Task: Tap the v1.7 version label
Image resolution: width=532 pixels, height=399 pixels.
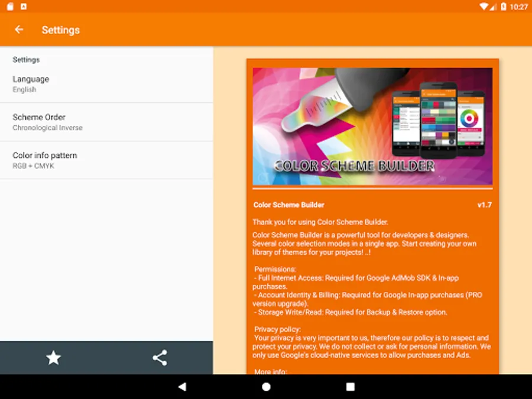Action: pyautogui.click(x=485, y=205)
